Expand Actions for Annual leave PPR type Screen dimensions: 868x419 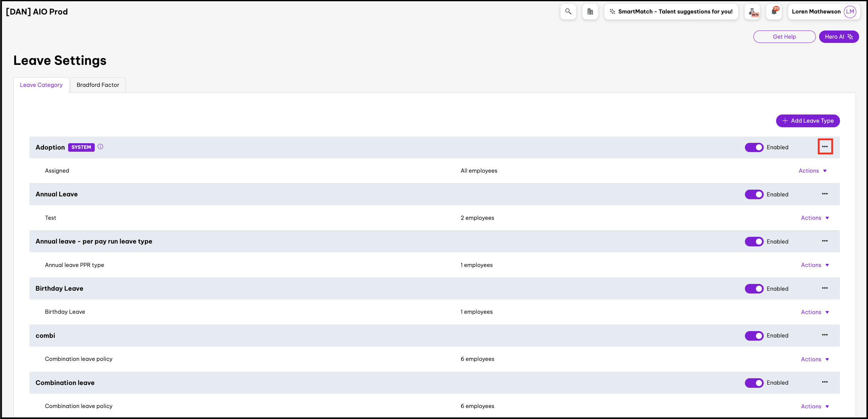pyautogui.click(x=814, y=265)
